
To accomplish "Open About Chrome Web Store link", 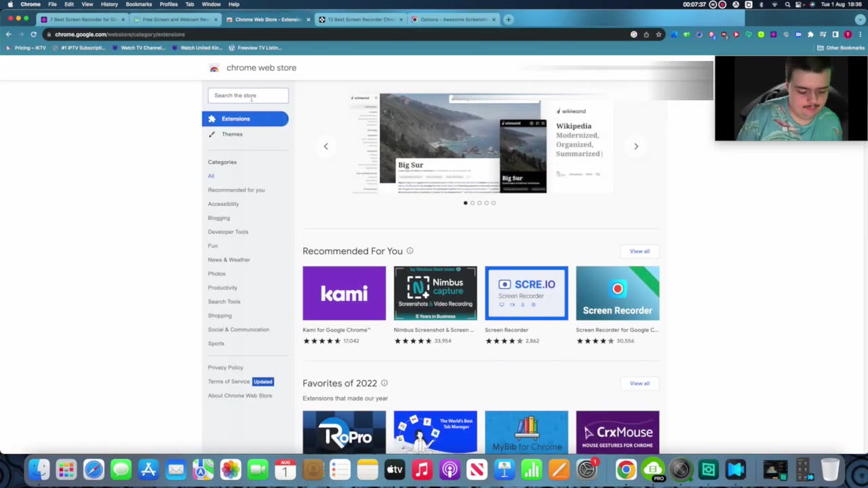I will click(x=239, y=396).
